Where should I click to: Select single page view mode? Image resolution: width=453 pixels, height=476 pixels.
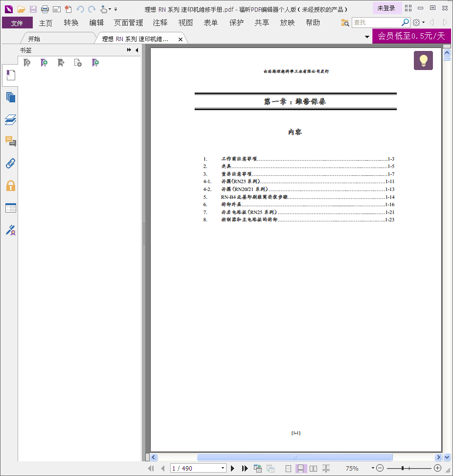(288, 469)
